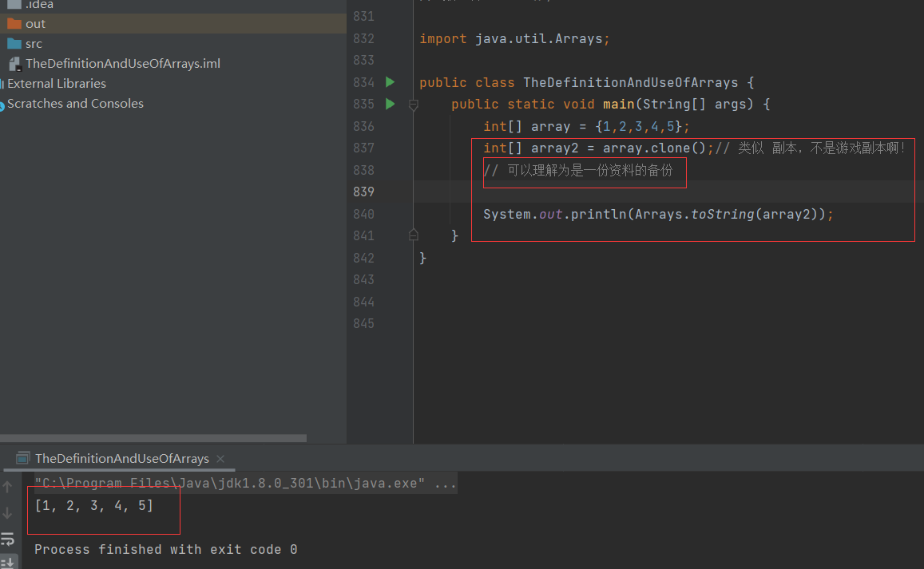Viewport: 924px width, 569px height.
Task: Click line number 836 in gutter
Action: pos(363,126)
